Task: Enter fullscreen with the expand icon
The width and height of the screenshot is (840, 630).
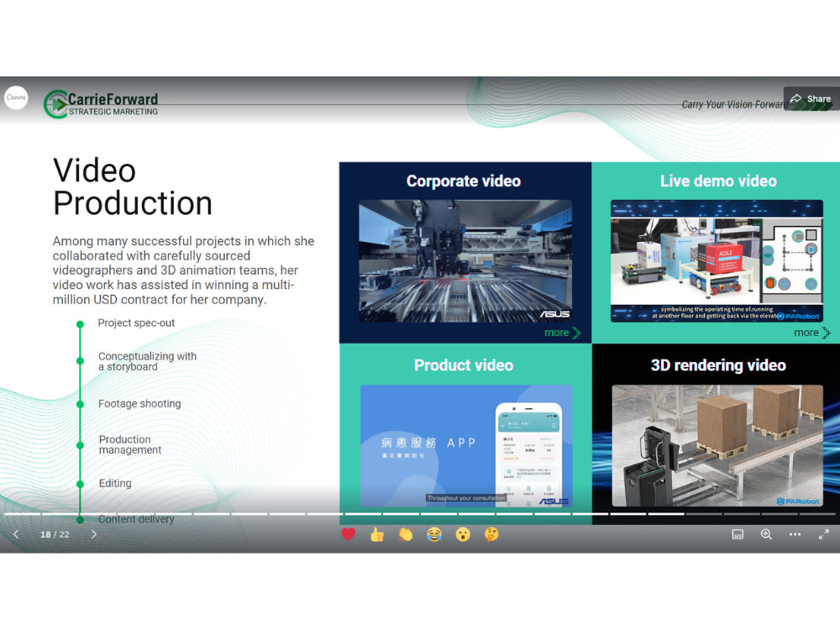Action: (x=824, y=534)
